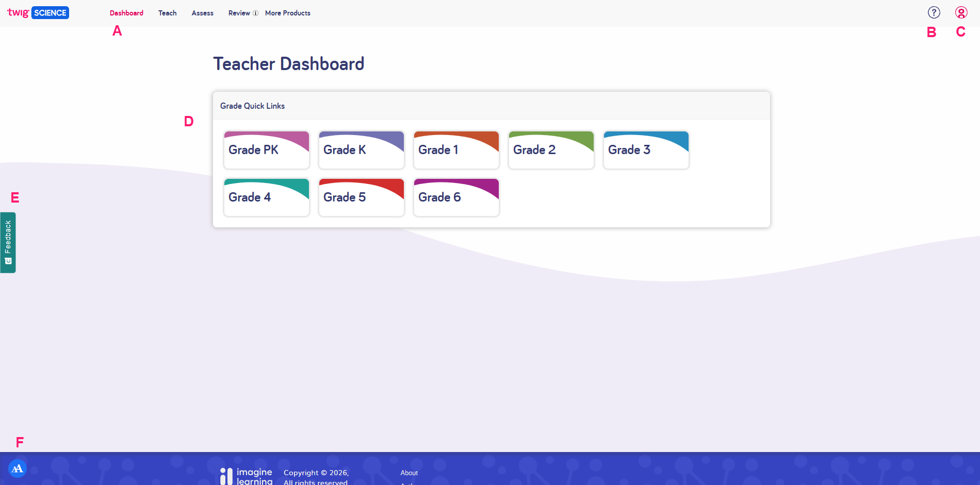The height and width of the screenshot is (485, 980).
Task: Click the Twig Science logo
Action: (x=38, y=13)
